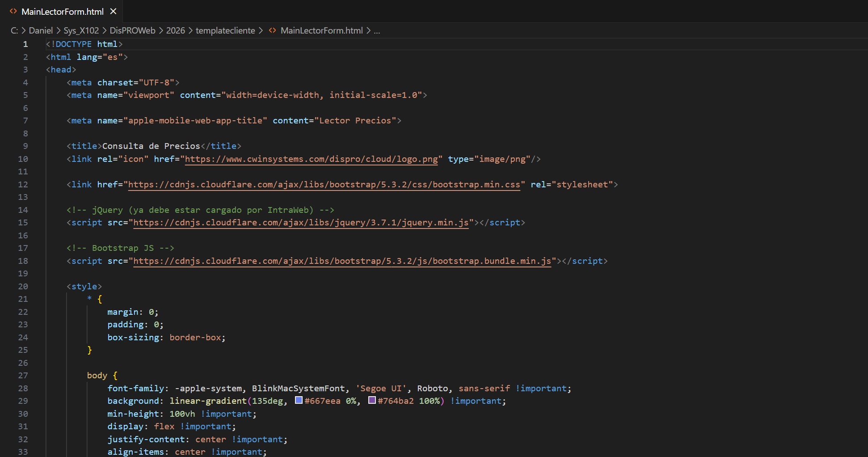
Task: Open the jquery.min.js script URL
Action: [x=301, y=223]
